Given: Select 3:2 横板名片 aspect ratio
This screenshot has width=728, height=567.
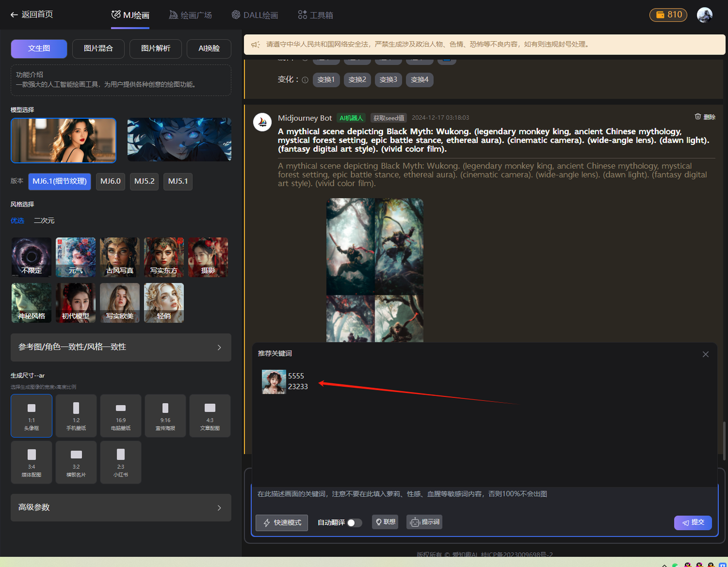Looking at the screenshot, I should [76, 462].
